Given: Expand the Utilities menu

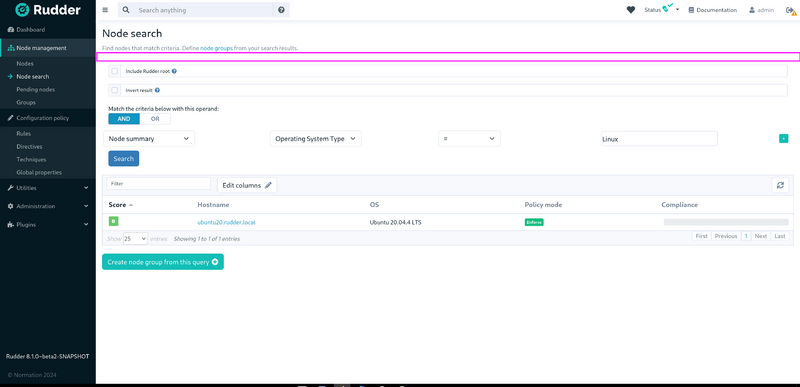Looking at the screenshot, I should (47, 188).
